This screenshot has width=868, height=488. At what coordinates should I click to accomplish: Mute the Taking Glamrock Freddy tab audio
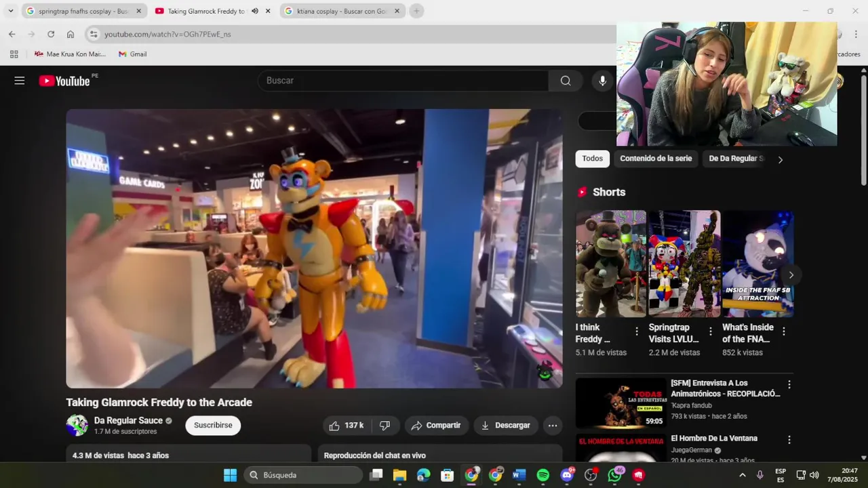pos(255,11)
